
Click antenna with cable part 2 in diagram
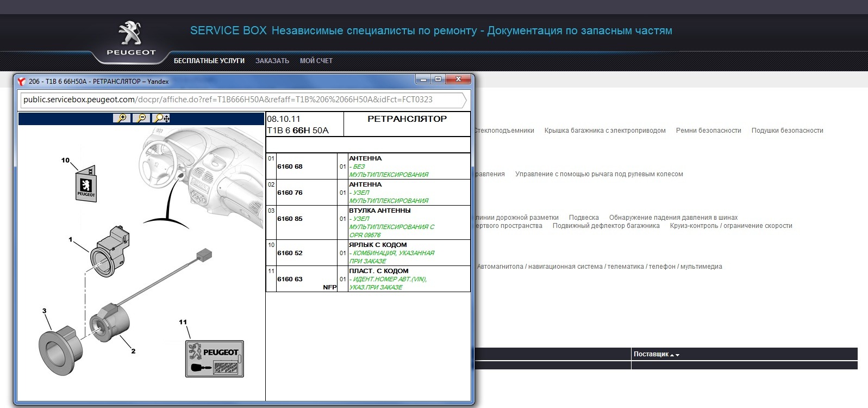click(110, 323)
